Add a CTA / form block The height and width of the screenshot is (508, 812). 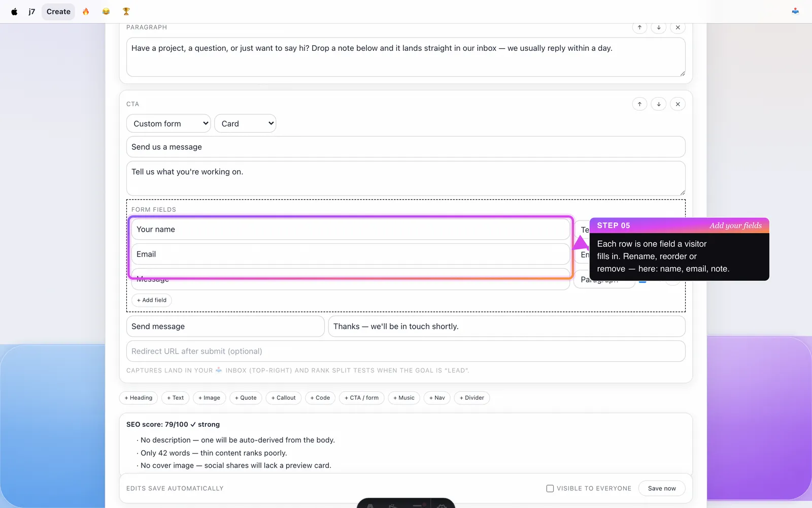(362, 398)
